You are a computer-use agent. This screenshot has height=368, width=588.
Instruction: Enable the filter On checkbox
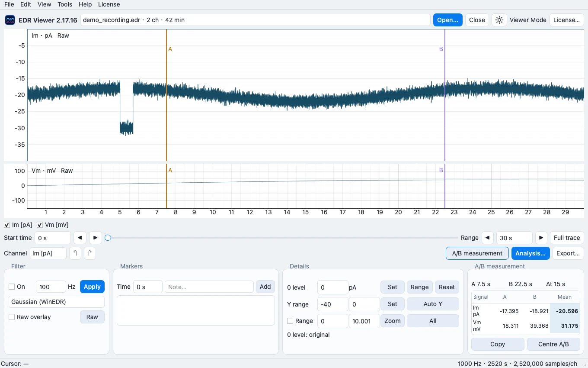(x=12, y=287)
